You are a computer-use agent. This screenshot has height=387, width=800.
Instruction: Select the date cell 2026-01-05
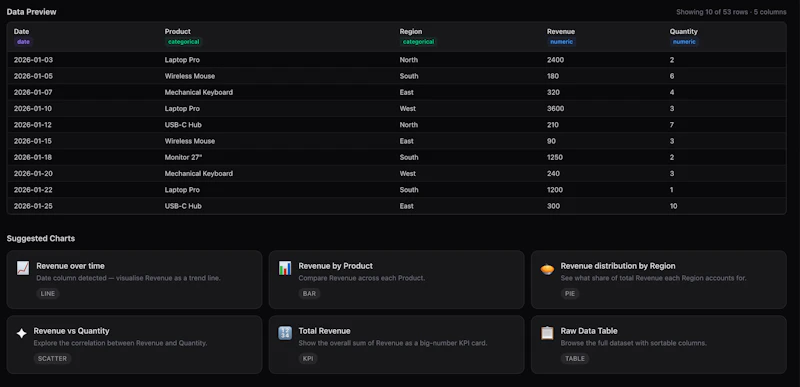click(33, 76)
